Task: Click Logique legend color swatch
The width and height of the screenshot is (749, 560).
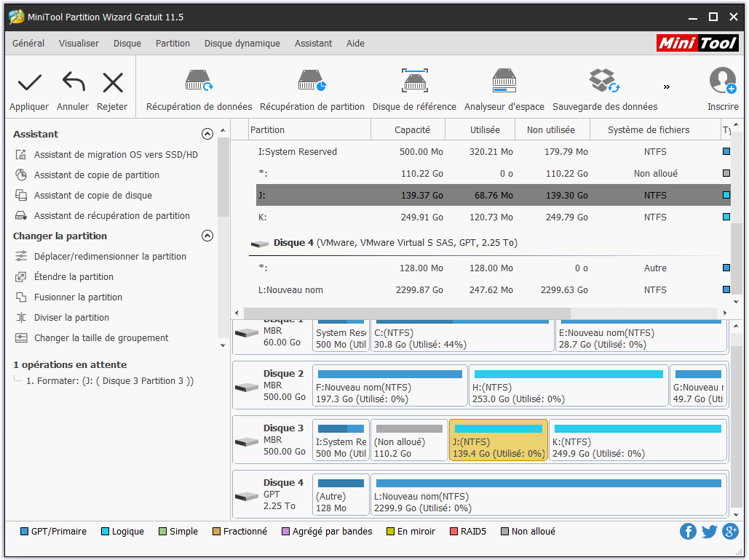Action: [x=105, y=532]
